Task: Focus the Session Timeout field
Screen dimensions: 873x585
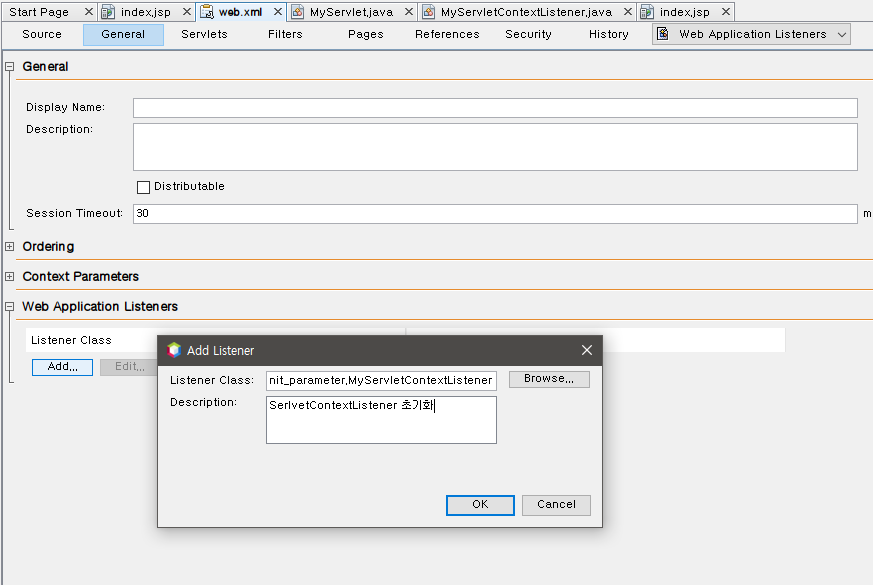Action: click(495, 214)
